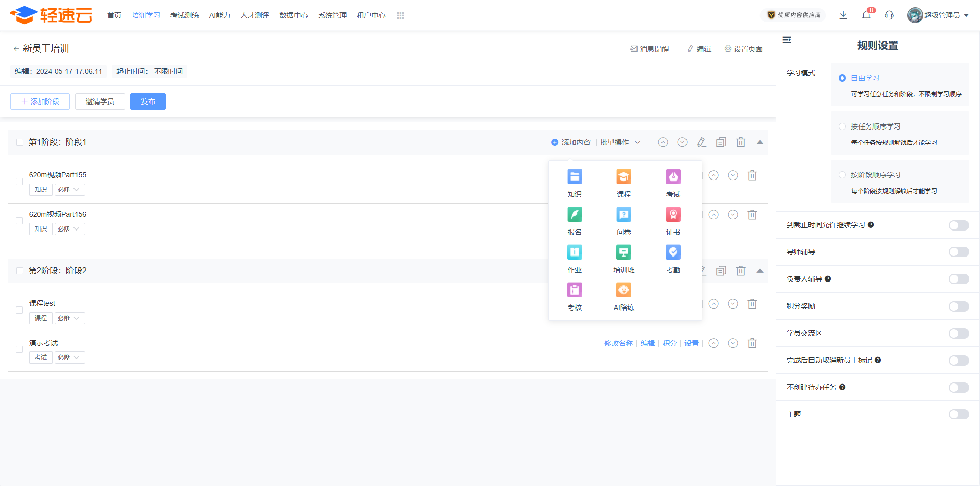Enable the 导师辅导 toggle
The image size is (980, 486).
(x=958, y=252)
